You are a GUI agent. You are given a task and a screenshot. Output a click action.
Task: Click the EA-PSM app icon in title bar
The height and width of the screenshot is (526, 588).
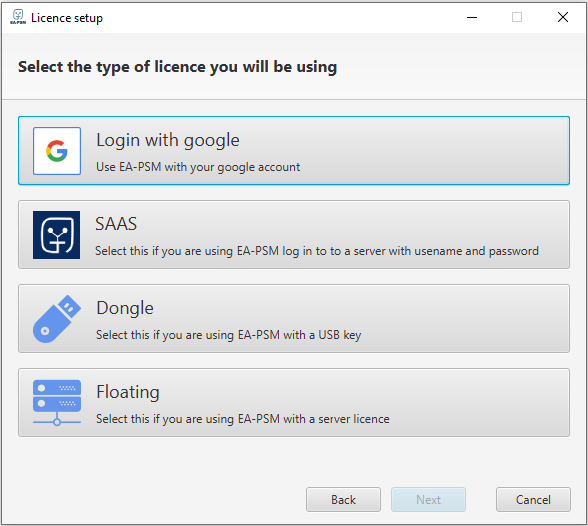coord(18,17)
